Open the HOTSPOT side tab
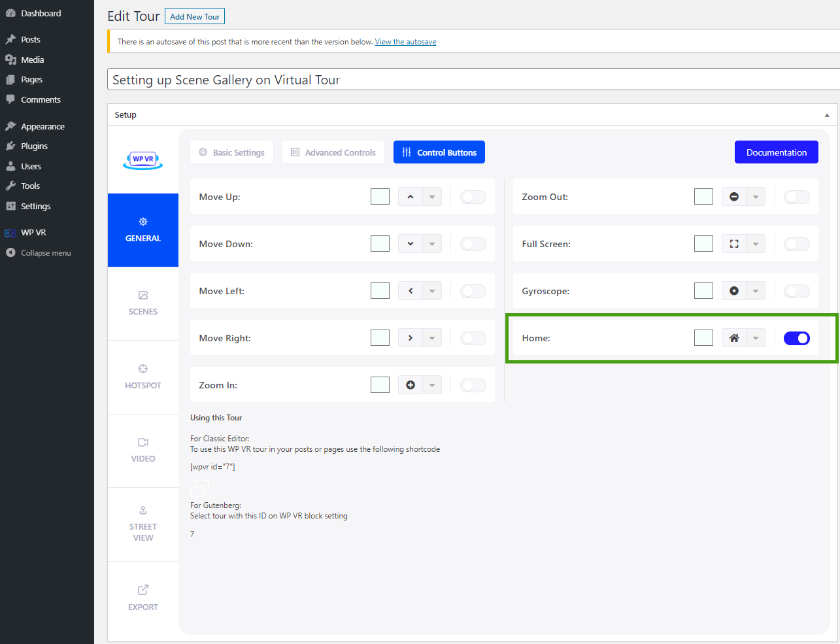The height and width of the screenshot is (644, 840). 143,377
